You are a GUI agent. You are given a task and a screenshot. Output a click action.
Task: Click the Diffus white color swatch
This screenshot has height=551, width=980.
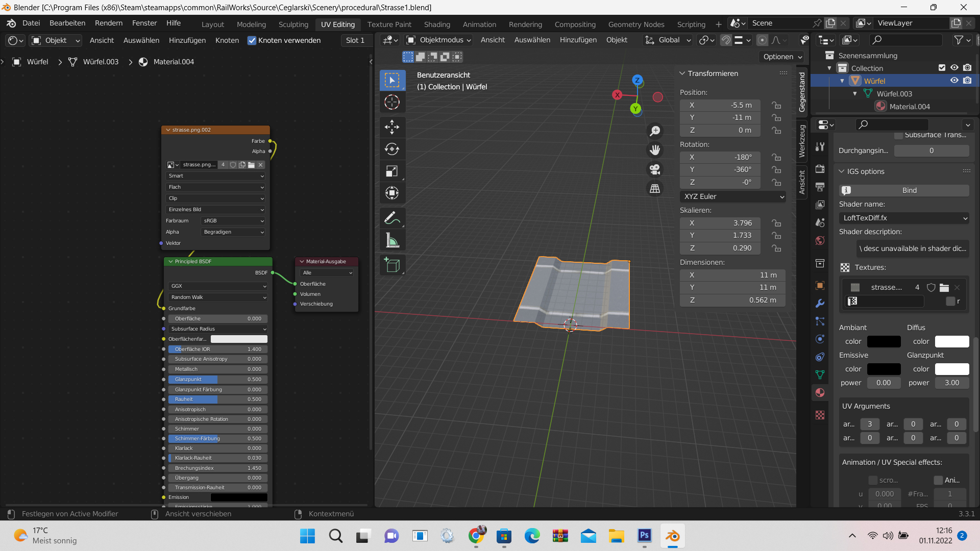coord(952,341)
